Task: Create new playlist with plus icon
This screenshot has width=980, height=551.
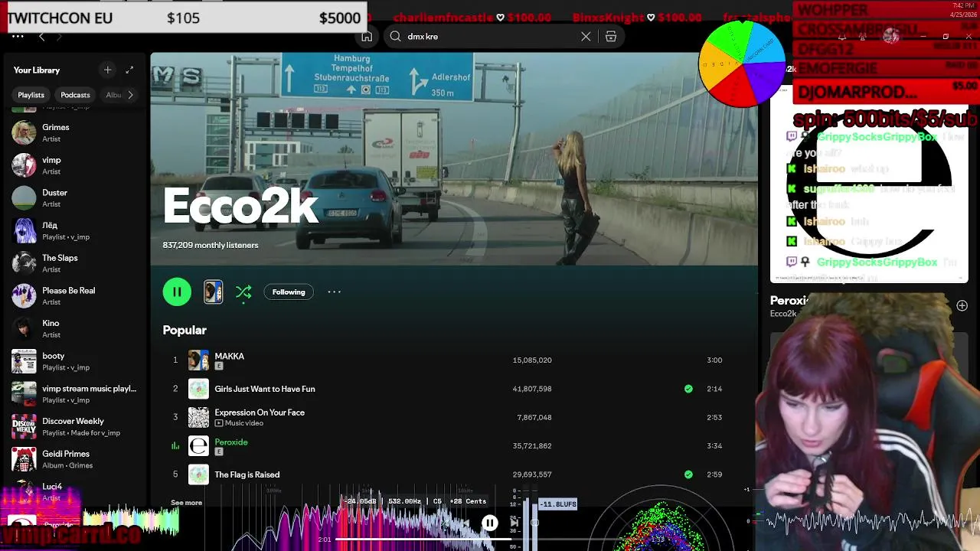Action: click(107, 70)
